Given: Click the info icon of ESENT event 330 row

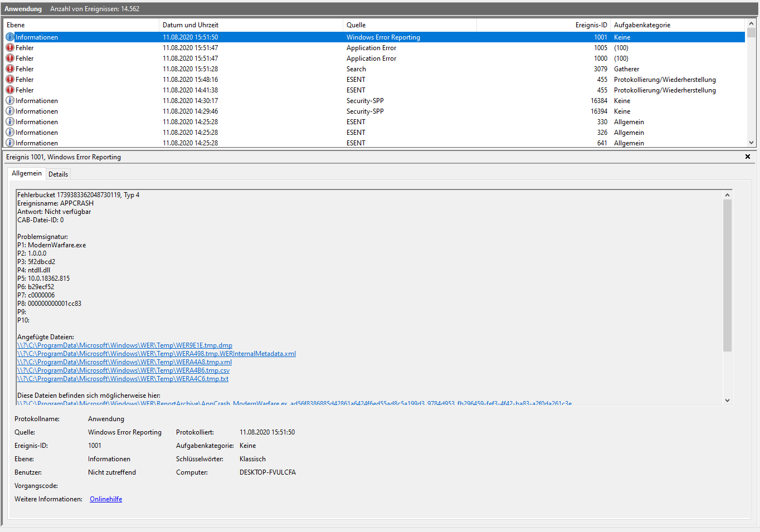Looking at the screenshot, I should 10,121.
